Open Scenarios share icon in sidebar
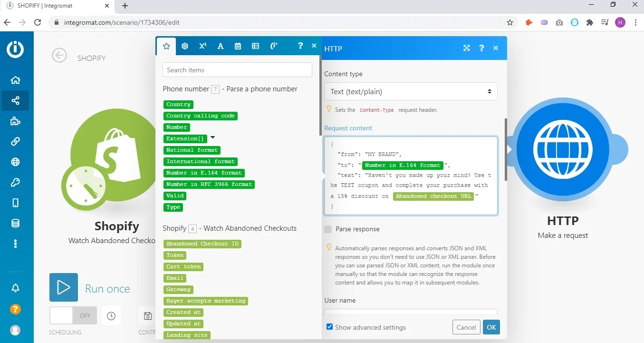 (x=16, y=100)
